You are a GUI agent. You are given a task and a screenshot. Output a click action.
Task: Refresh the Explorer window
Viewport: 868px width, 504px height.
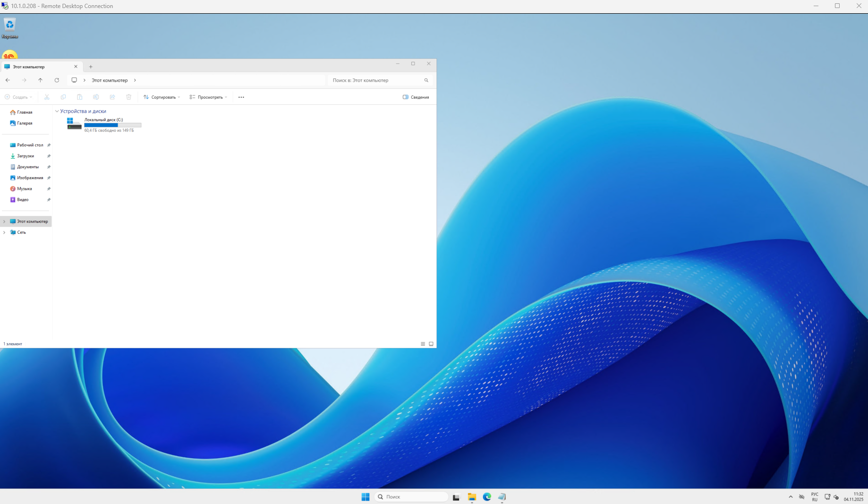pyautogui.click(x=57, y=80)
